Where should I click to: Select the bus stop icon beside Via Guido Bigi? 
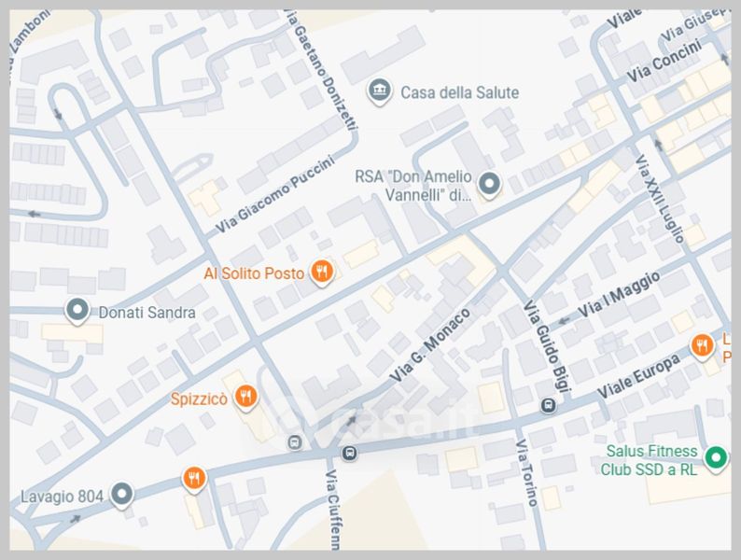(x=548, y=405)
